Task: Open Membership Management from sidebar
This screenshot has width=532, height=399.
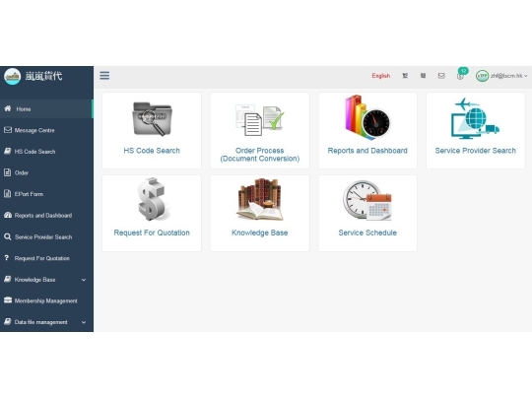Action: [46, 300]
